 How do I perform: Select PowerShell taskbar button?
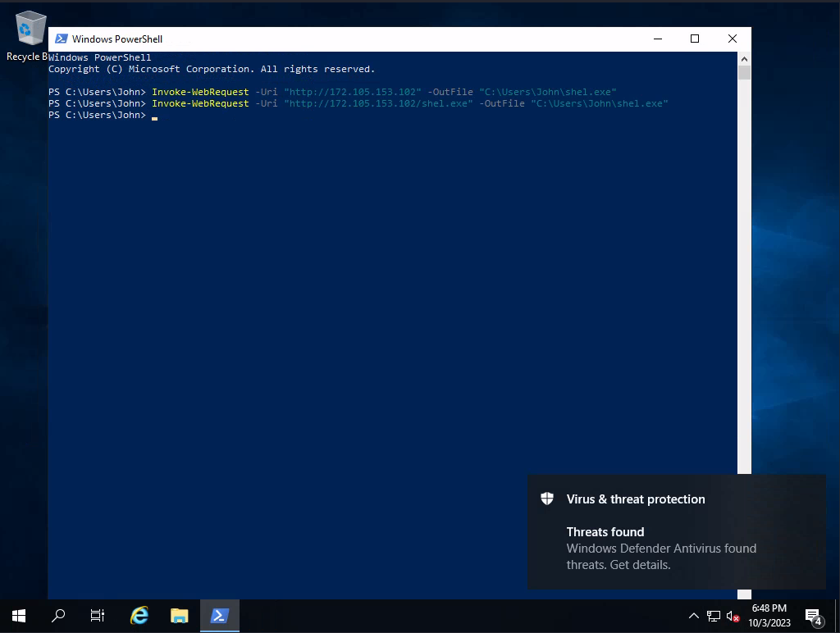220,616
